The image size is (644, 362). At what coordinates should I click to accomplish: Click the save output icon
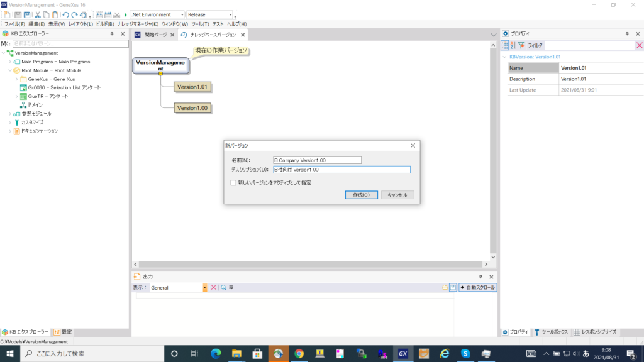point(453,288)
